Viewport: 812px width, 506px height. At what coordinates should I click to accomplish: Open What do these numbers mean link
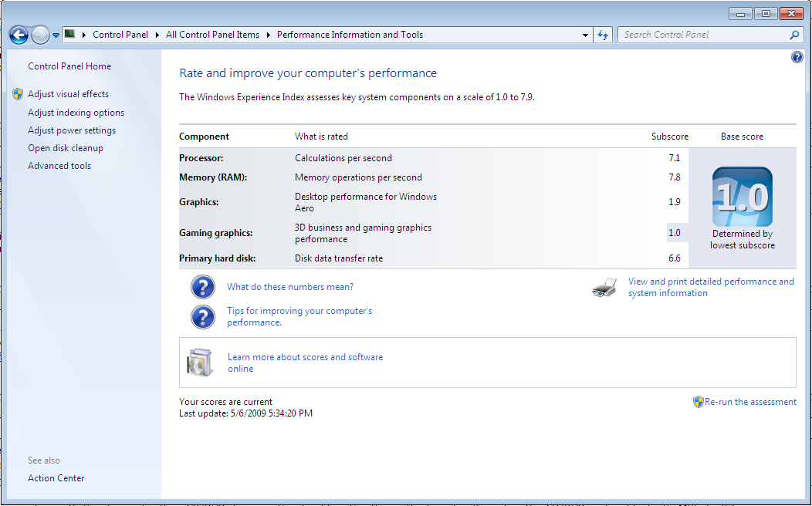point(290,287)
